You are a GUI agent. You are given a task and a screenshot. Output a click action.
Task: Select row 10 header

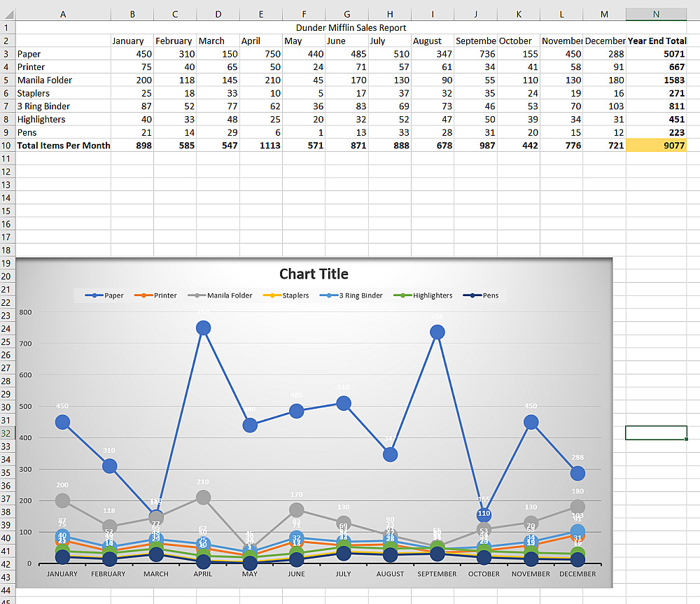click(x=6, y=146)
